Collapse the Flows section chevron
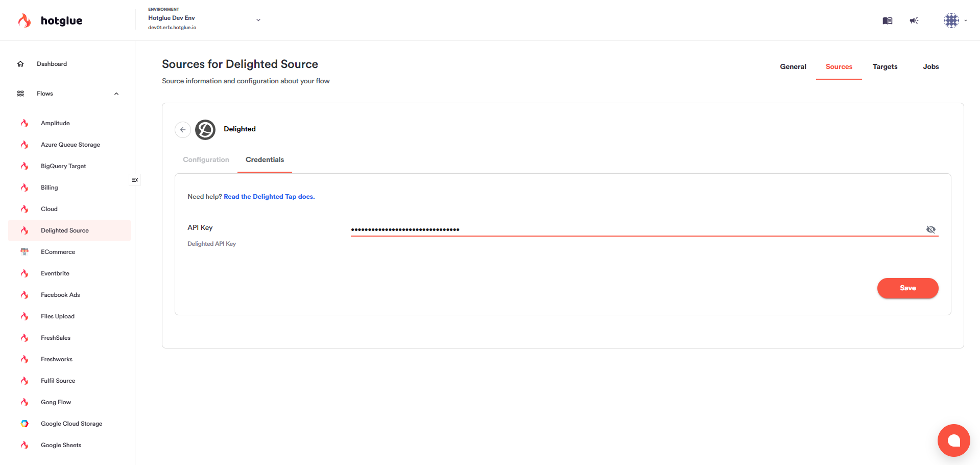This screenshot has width=980, height=465. [x=116, y=94]
